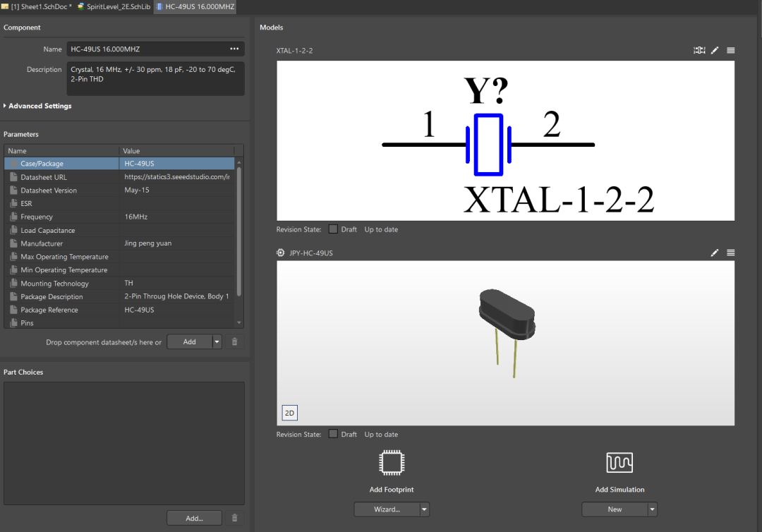
Task: Open the XTAL-1-2-2 symbol preview mode icon
Action: [699, 50]
